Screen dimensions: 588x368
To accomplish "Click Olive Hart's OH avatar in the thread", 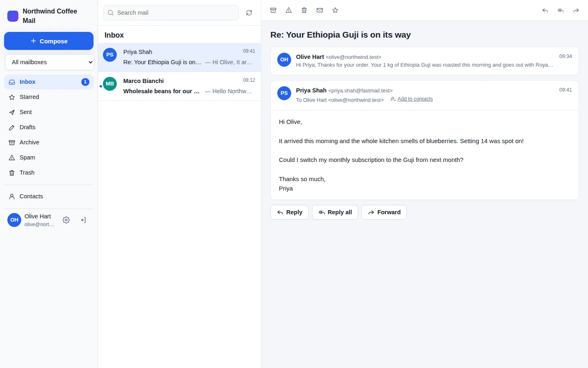I will (284, 60).
